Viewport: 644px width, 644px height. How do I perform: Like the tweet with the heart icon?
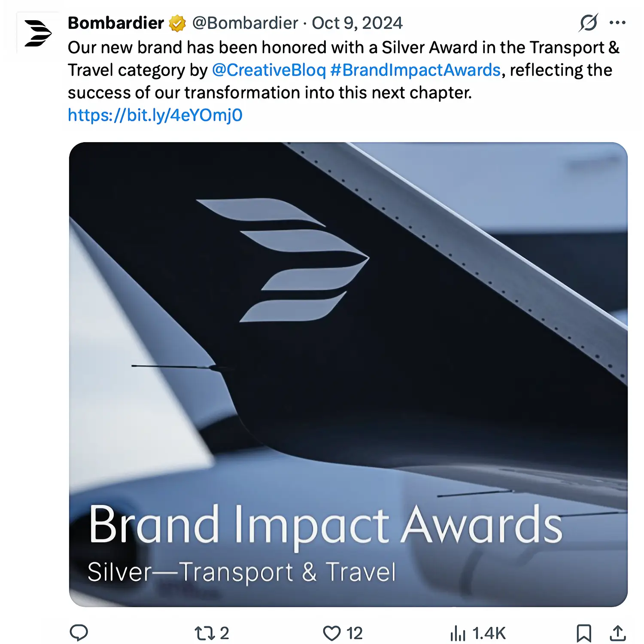[331, 633]
